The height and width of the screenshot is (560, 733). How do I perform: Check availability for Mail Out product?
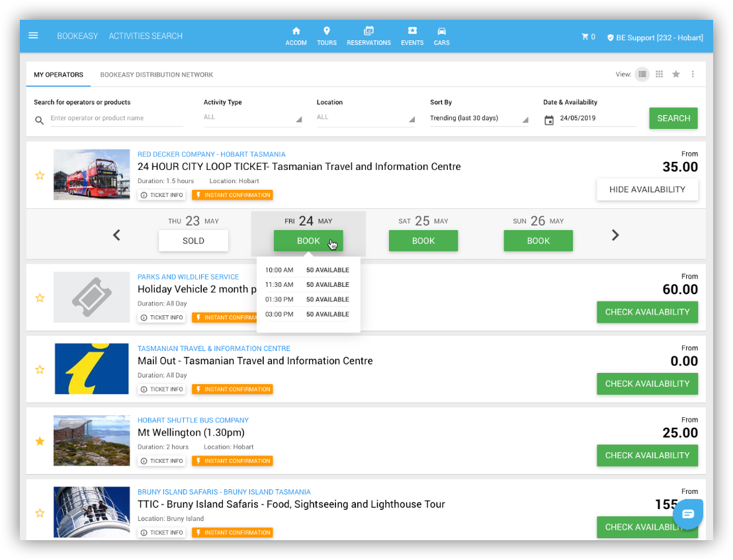pyautogui.click(x=647, y=383)
